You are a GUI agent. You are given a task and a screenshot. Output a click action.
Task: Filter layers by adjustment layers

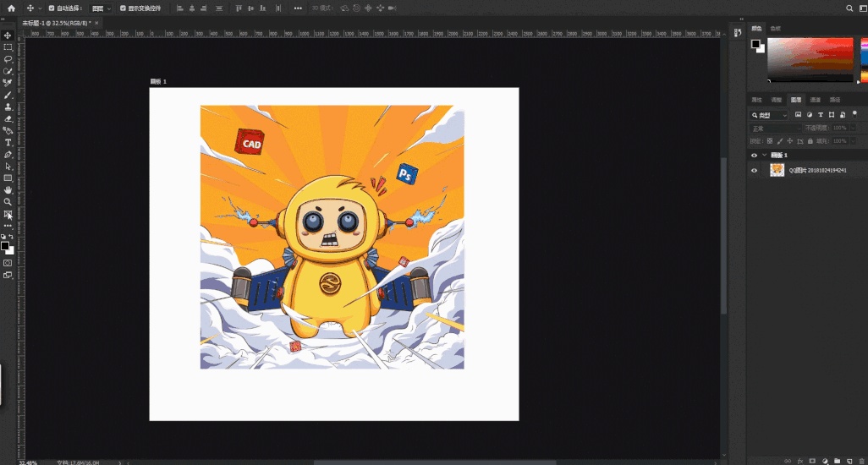point(810,115)
